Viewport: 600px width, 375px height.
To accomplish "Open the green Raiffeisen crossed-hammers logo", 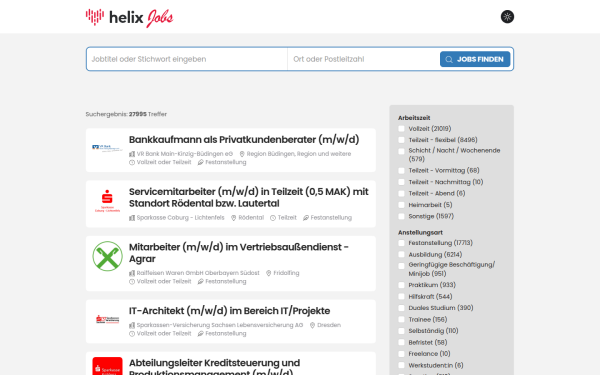I will (108, 256).
